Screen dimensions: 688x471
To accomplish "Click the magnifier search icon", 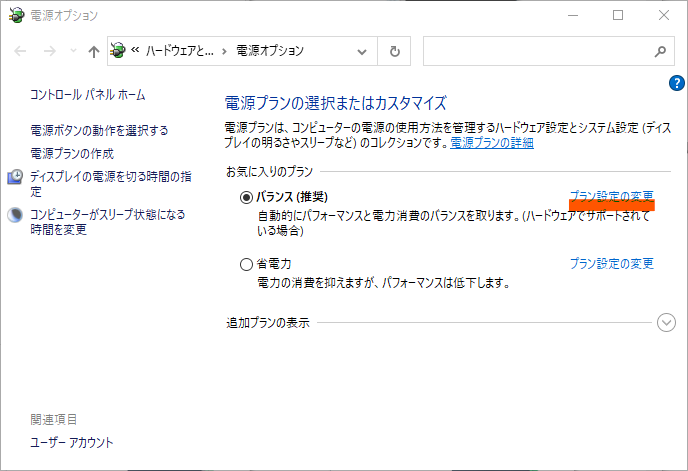I will pos(660,52).
